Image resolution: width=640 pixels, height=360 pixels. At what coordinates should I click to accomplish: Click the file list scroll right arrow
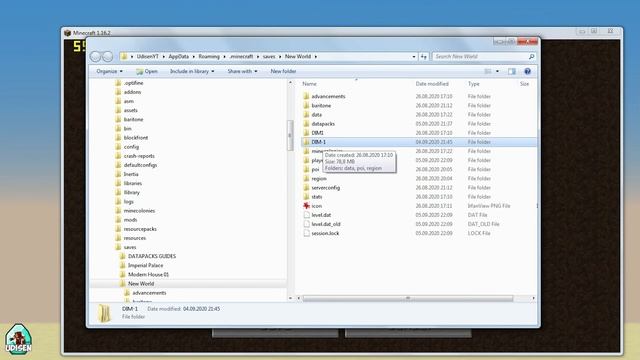click(533, 298)
